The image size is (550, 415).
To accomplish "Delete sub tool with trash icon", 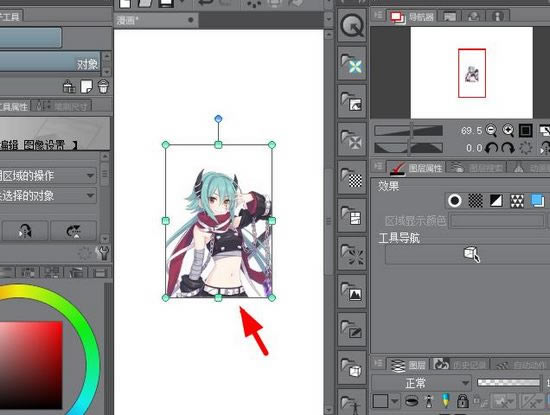I will pos(103,86).
